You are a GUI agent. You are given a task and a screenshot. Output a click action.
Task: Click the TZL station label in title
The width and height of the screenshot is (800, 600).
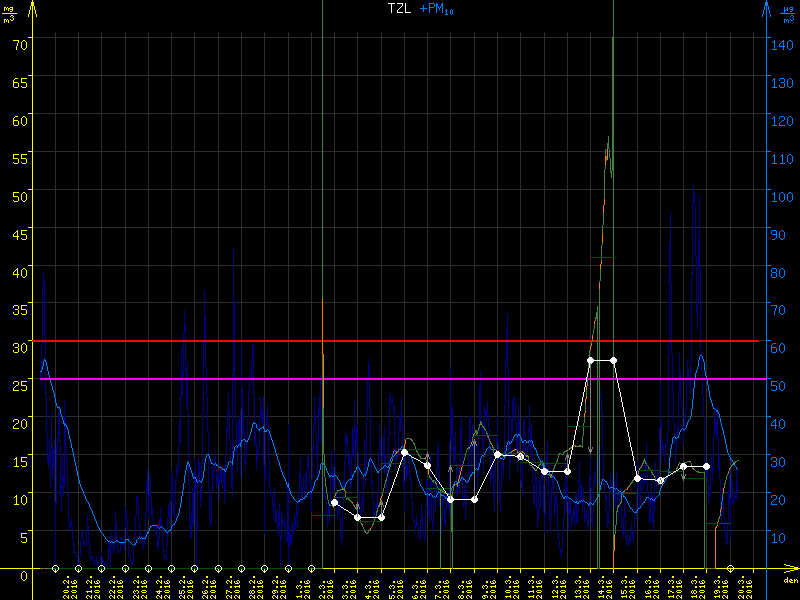pos(400,8)
